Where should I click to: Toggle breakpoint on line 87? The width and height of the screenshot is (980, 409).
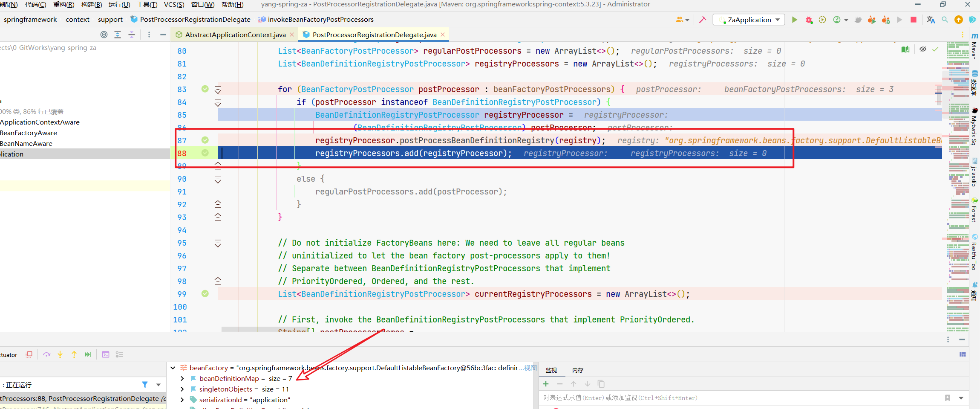click(205, 140)
